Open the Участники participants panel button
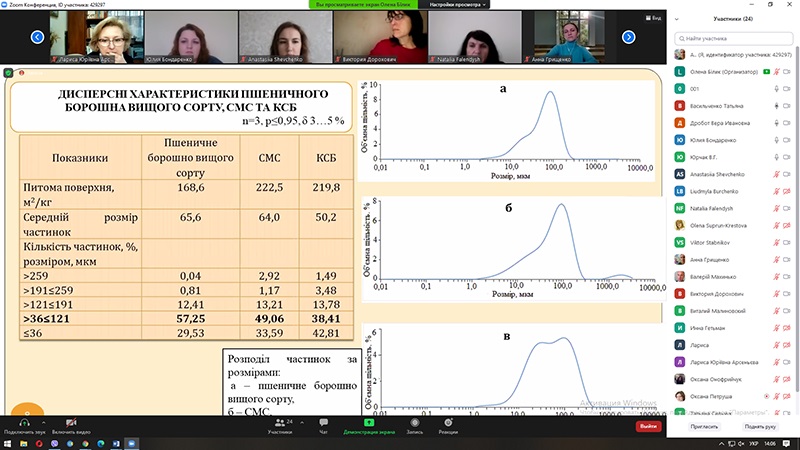800x450 pixels. (280, 426)
